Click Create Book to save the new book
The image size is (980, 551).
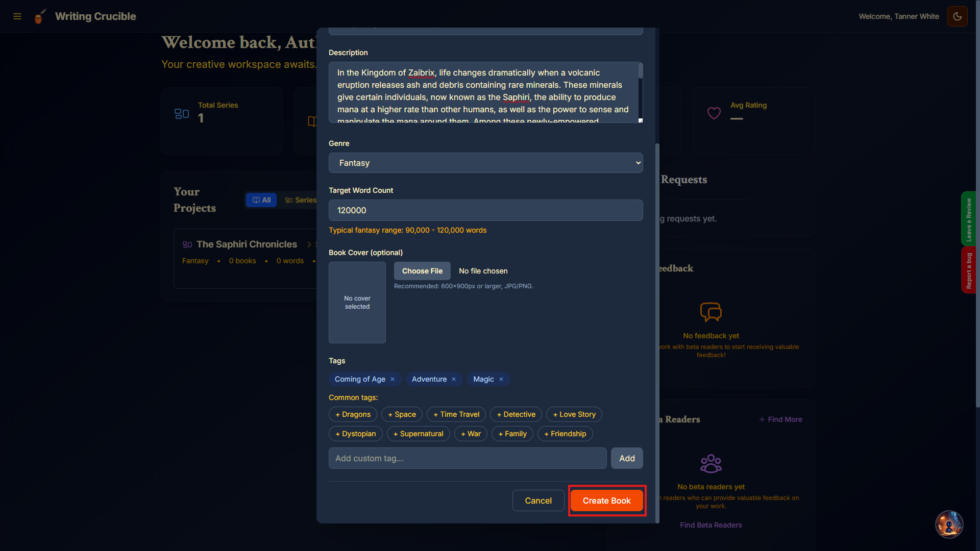[x=606, y=500]
